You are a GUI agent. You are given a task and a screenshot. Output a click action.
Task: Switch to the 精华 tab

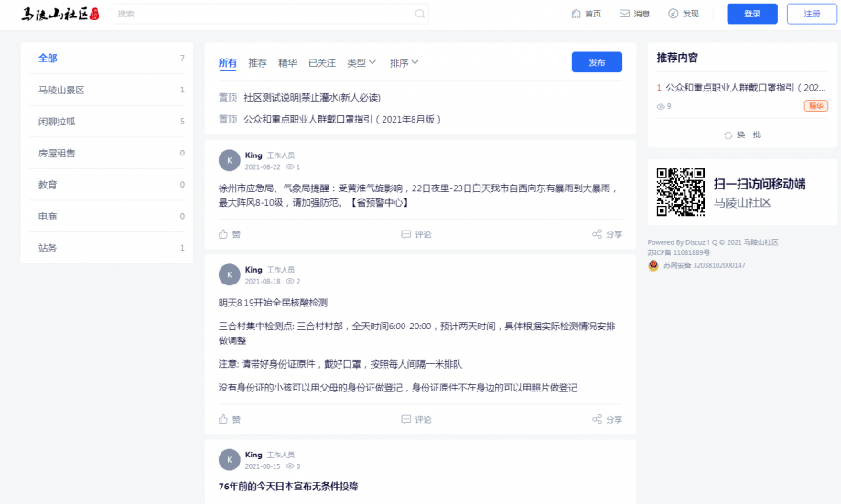coord(287,63)
